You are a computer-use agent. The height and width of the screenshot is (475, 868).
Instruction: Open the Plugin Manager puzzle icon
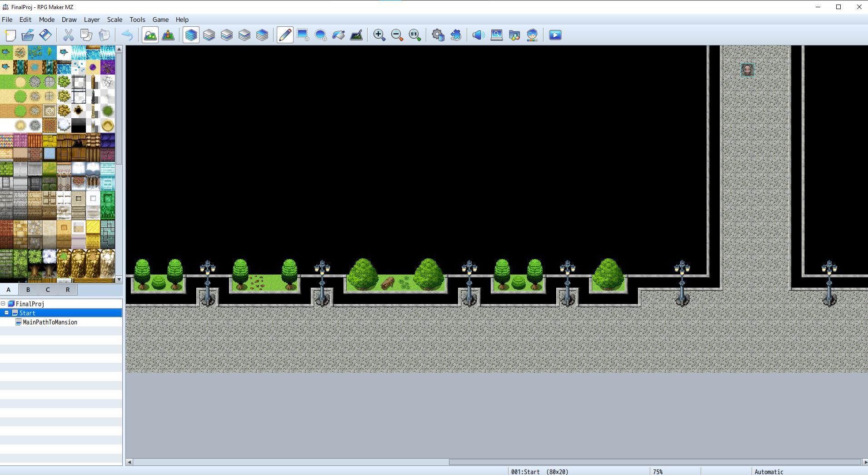(x=455, y=35)
